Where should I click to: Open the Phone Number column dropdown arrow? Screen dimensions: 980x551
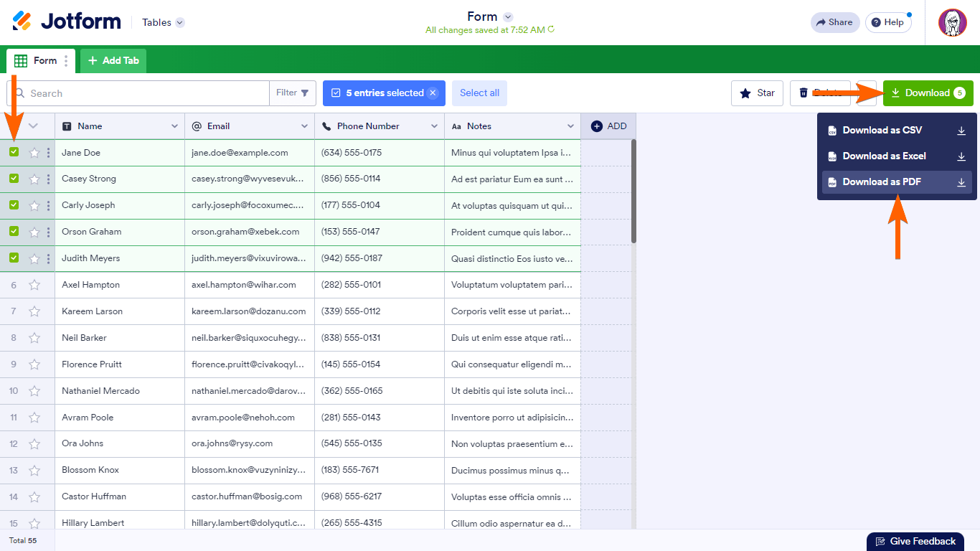pyautogui.click(x=434, y=126)
